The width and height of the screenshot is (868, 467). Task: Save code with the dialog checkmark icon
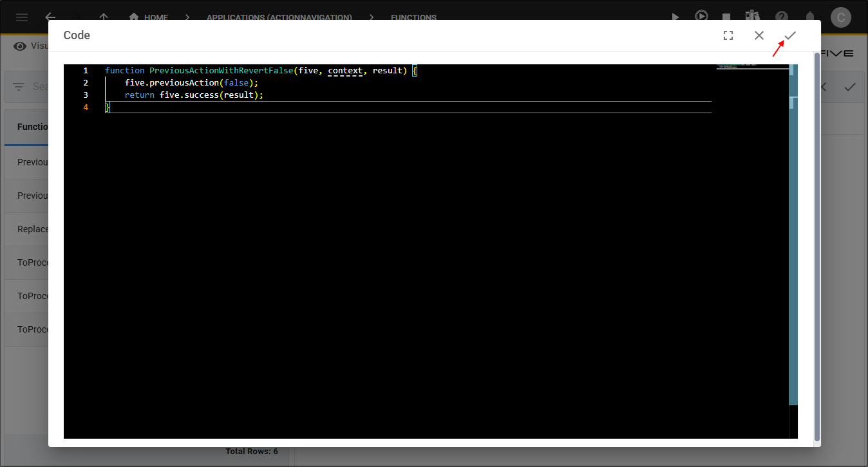pos(790,35)
